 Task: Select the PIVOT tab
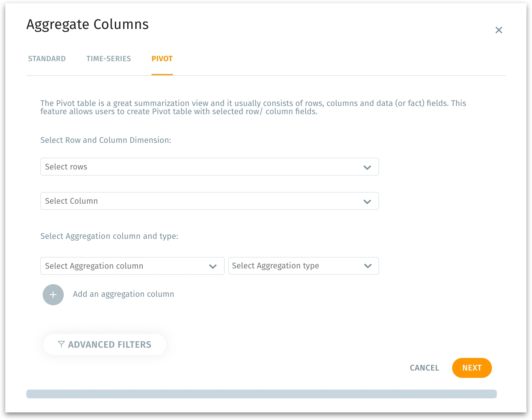162,59
